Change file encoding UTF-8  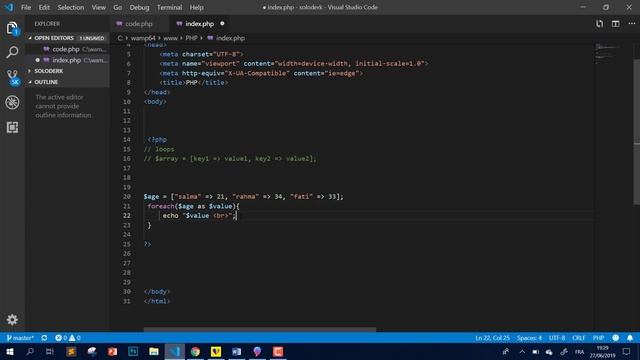pyautogui.click(x=557, y=338)
